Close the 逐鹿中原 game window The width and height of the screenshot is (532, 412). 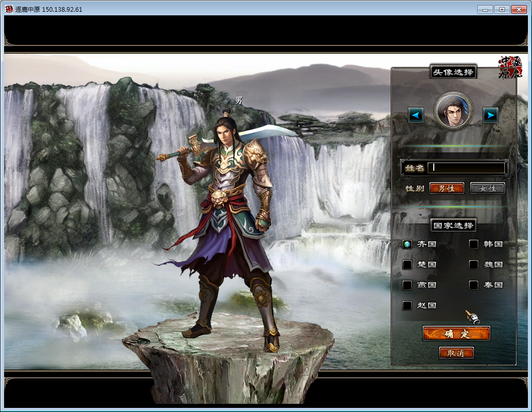pyautogui.click(x=519, y=10)
